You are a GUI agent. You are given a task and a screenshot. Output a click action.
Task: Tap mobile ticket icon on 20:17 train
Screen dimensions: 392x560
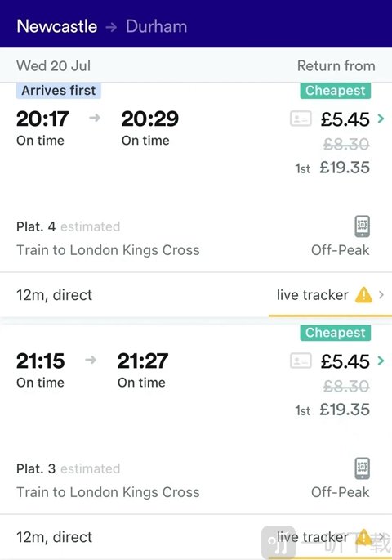[362, 226]
